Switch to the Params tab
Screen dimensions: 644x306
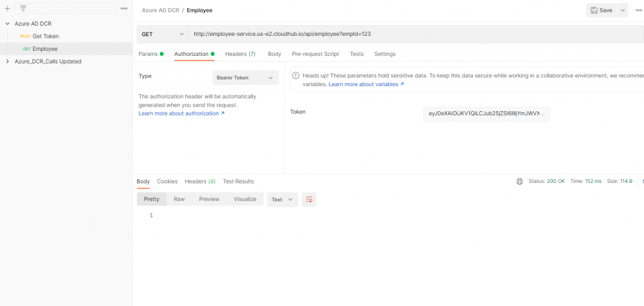148,54
